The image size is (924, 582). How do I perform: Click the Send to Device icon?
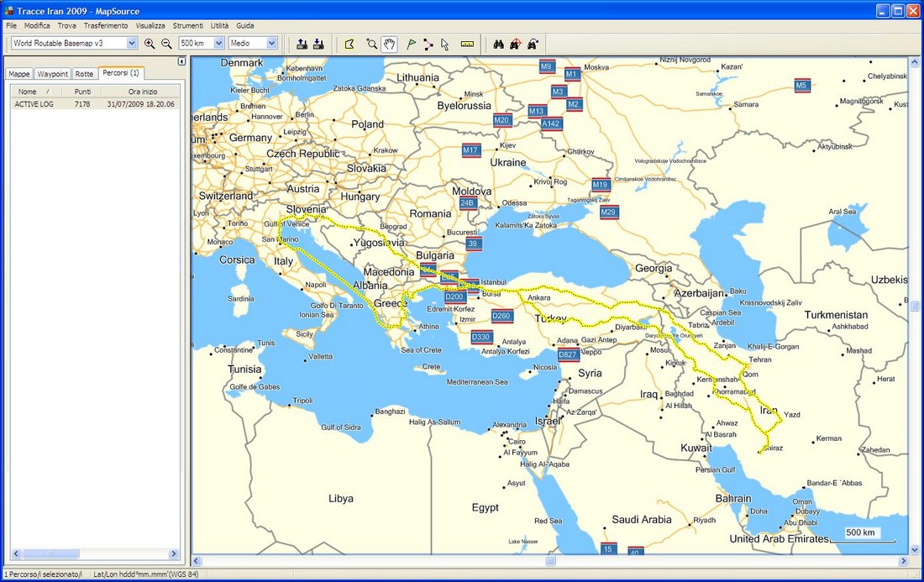coord(302,44)
